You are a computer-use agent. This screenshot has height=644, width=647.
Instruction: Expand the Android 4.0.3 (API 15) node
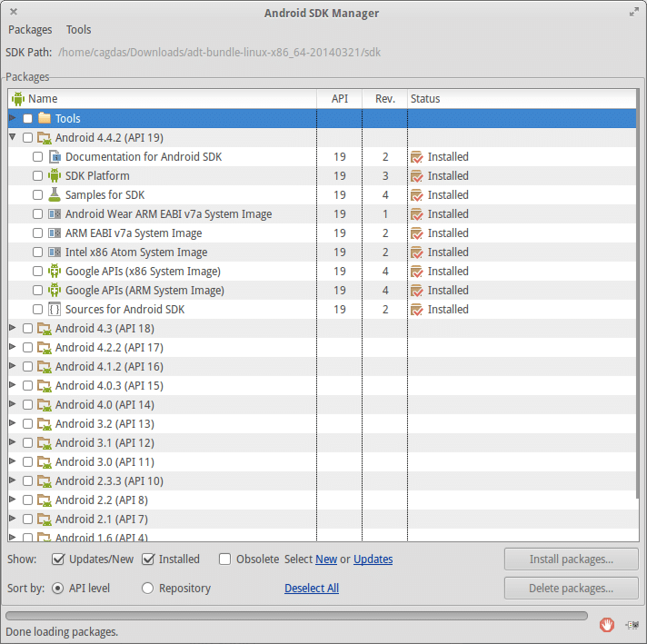[x=13, y=384]
